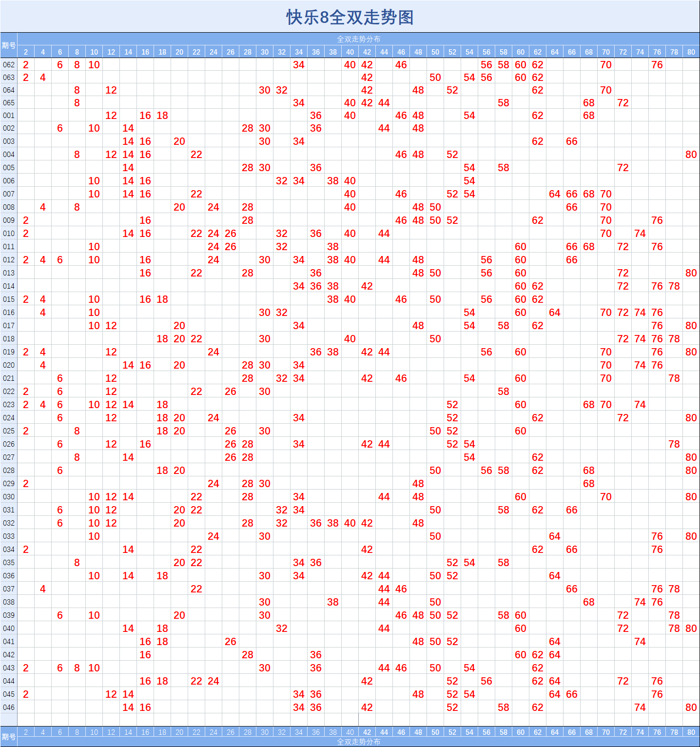Image resolution: width=700 pixels, height=747 pixels.
Task: Click number 22 in row 018
Action: click(x=196, y=339)
